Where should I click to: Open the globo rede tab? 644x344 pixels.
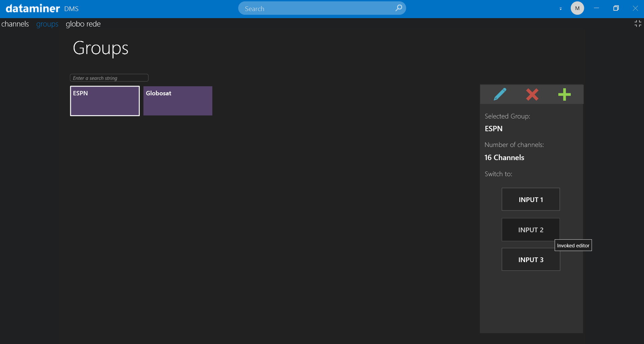coord(83,24)
